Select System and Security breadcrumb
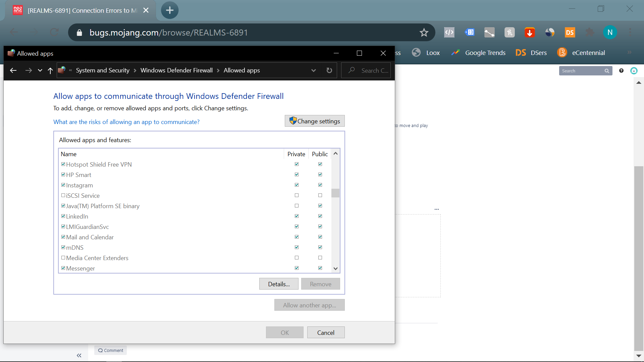The height and width of the screenshot is (362, 644). (x=103, y=70)
